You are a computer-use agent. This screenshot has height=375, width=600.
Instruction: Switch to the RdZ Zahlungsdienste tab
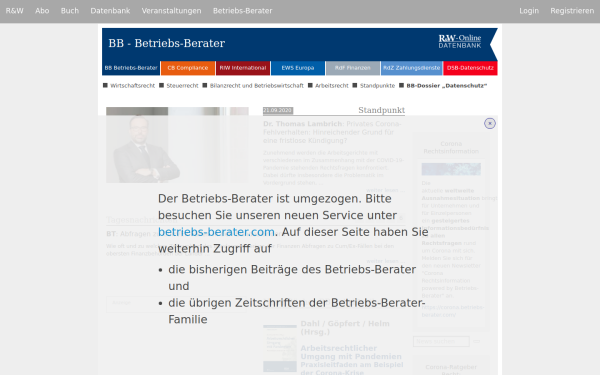(412, 68)
